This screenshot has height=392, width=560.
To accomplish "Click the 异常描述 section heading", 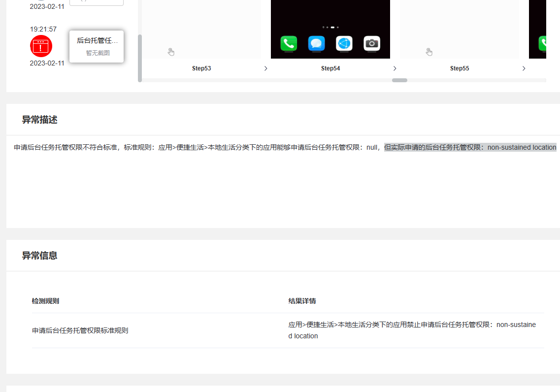I will (x=39, y=120).
